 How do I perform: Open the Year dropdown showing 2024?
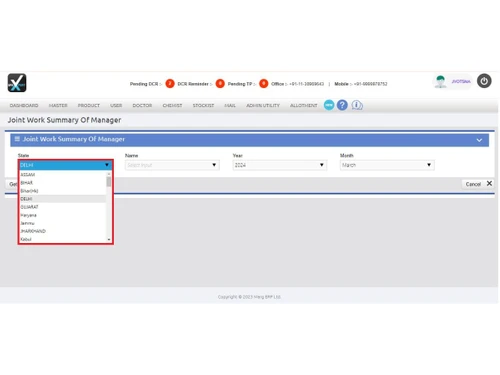click(280, 165)
